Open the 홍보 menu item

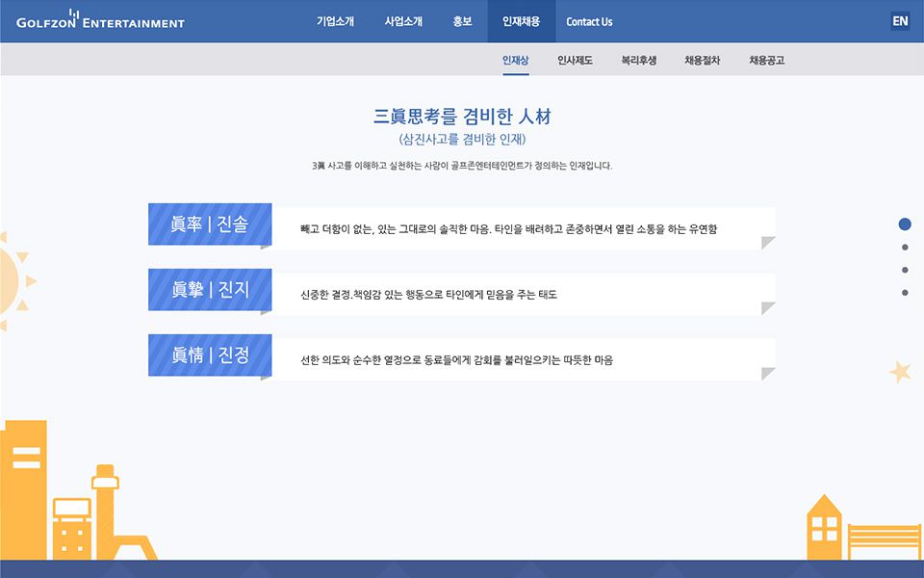pos(462,21)
